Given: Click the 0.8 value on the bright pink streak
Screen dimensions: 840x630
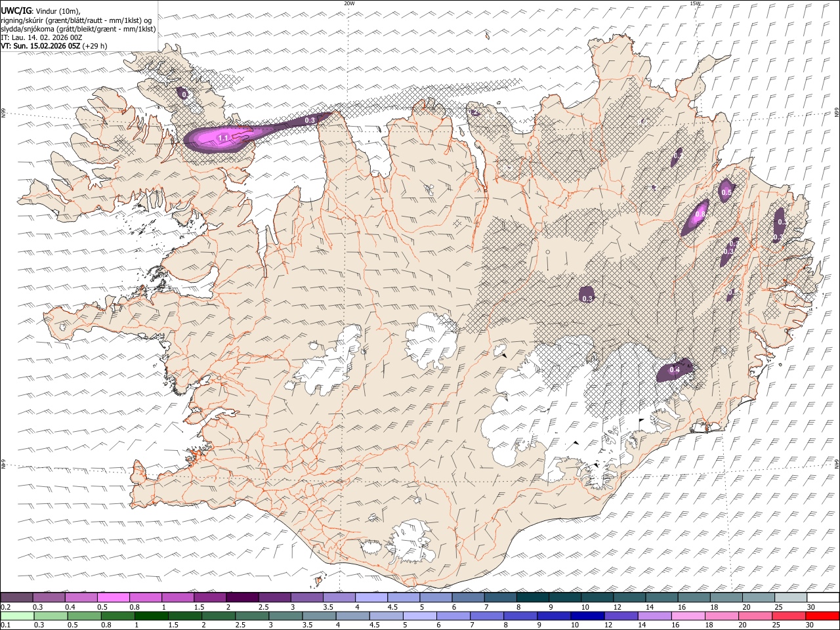Looking at the screenshot, I should pos(700,214).
